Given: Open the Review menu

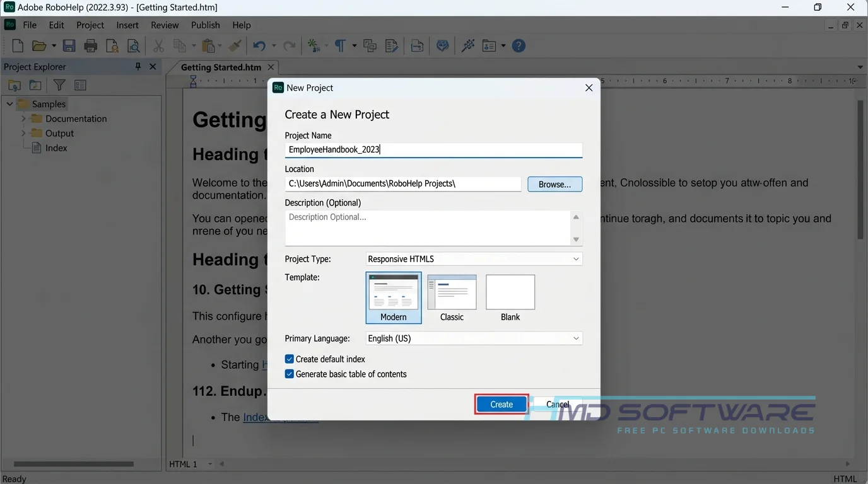Looking at the screenshot, I should pos(165,25).
